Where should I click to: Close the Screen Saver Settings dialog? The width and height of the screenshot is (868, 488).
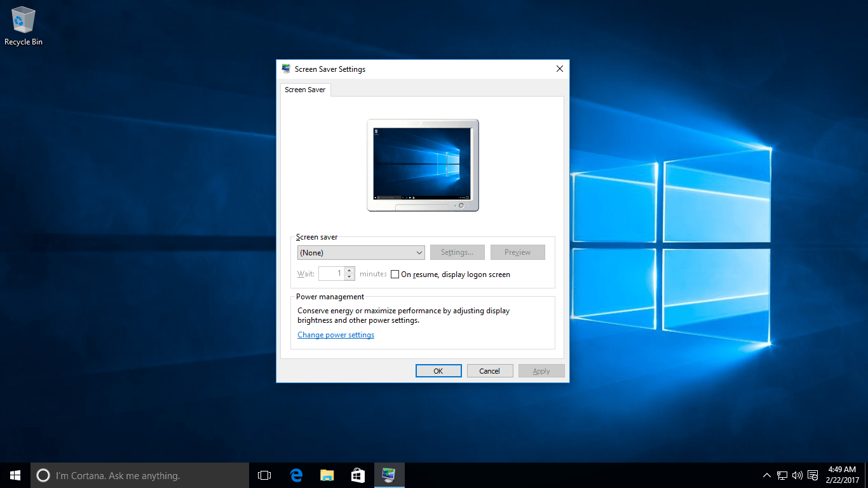coord(560,69)
